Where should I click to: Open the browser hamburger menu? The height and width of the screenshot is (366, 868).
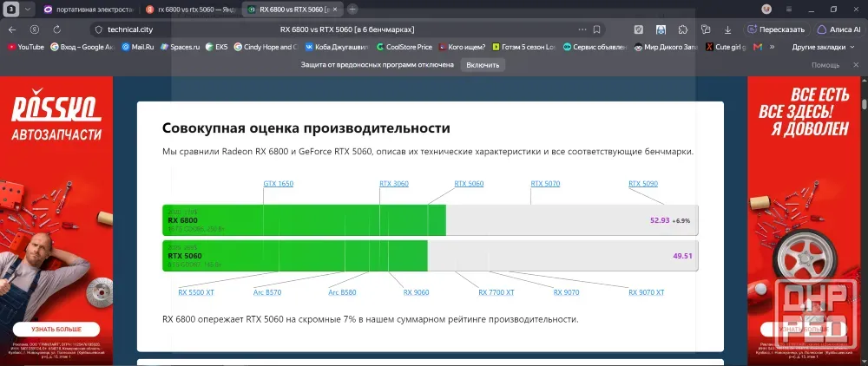[x=789, y=10]
